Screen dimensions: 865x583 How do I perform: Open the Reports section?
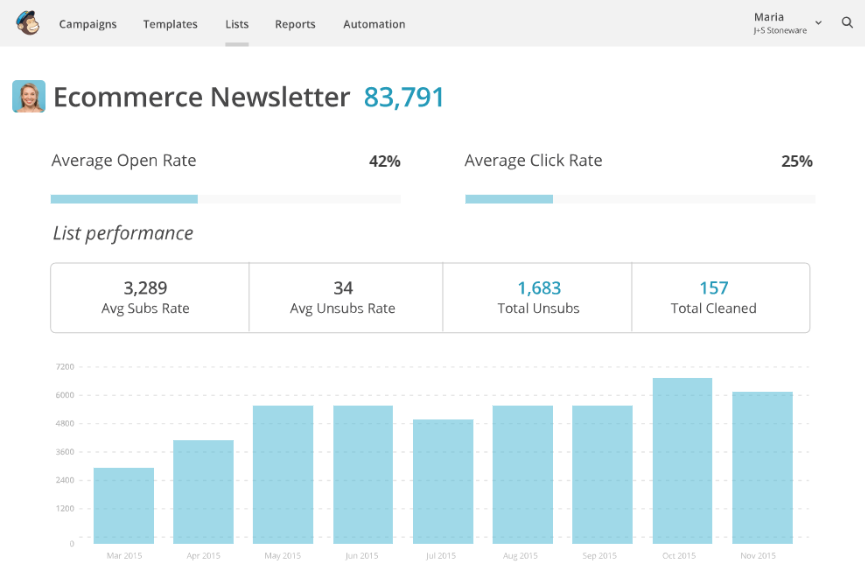click(295, 24)
